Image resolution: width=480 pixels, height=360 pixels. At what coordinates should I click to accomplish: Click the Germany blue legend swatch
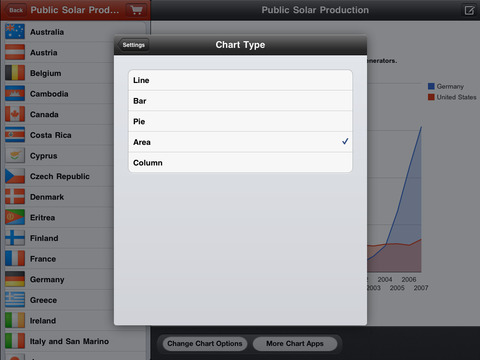[x=431, y=86]
